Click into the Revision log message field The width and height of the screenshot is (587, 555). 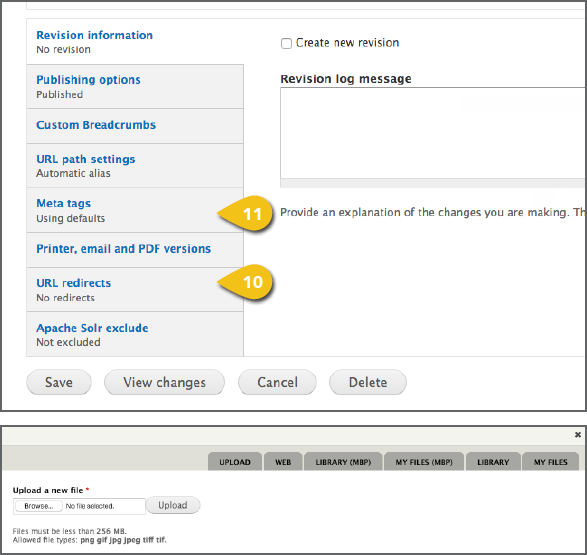pyautogui.click(x=433, y=133)
